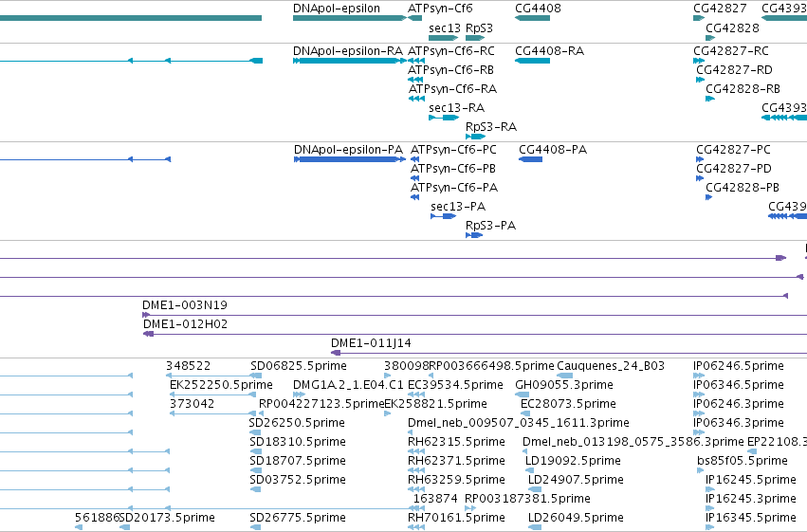Select transcript ATPsyn-Cf6-RA

[x=416, y=99]
